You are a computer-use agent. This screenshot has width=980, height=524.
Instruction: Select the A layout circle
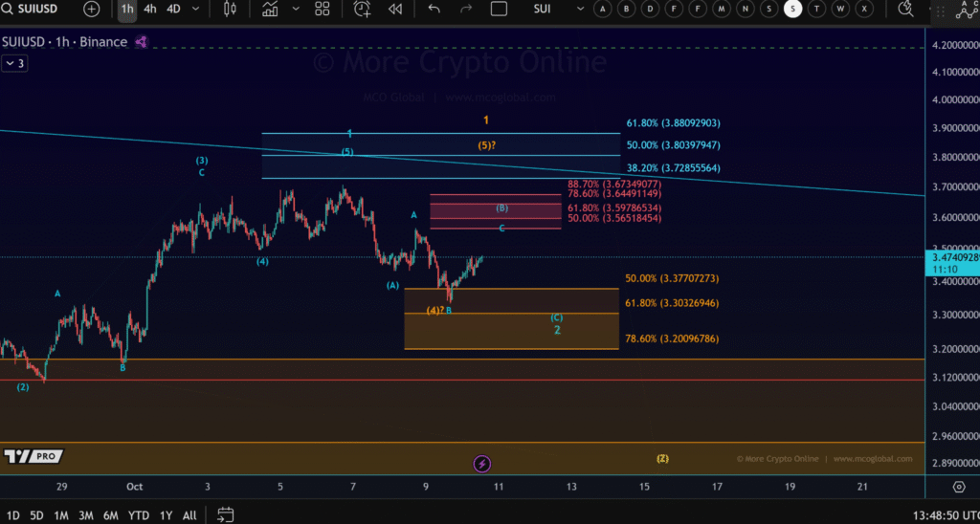click(603, 9)
